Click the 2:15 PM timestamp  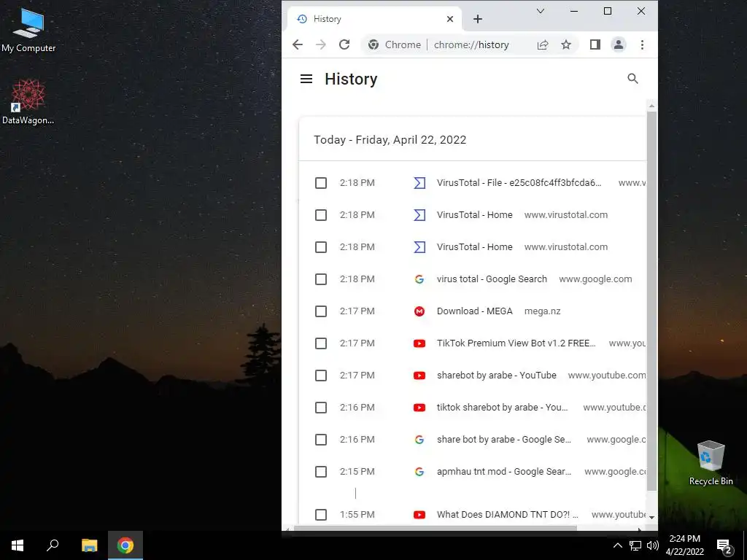tap(357, 472)
